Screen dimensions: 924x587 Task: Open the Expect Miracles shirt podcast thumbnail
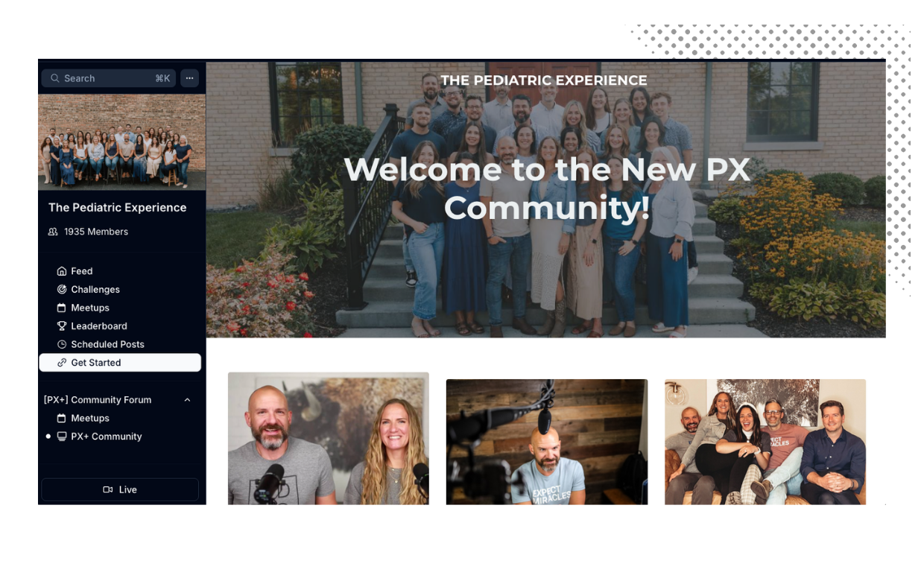click(547, 442)
